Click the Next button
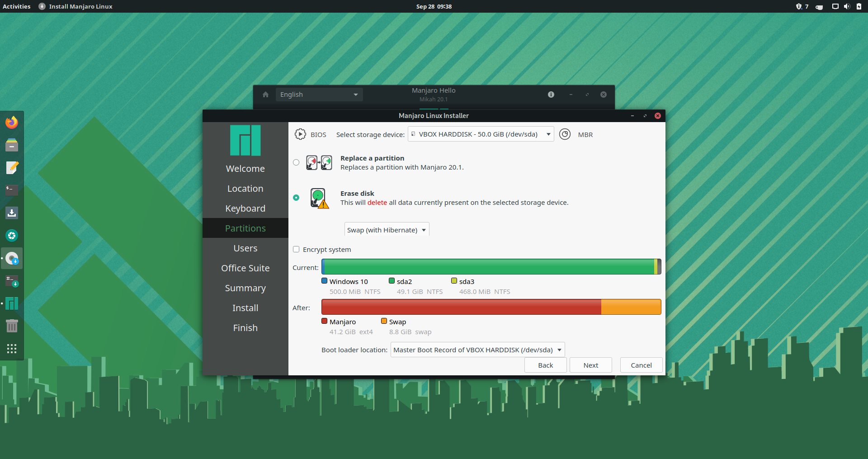This screenshot has height=459, width=868. coord(591,365)
